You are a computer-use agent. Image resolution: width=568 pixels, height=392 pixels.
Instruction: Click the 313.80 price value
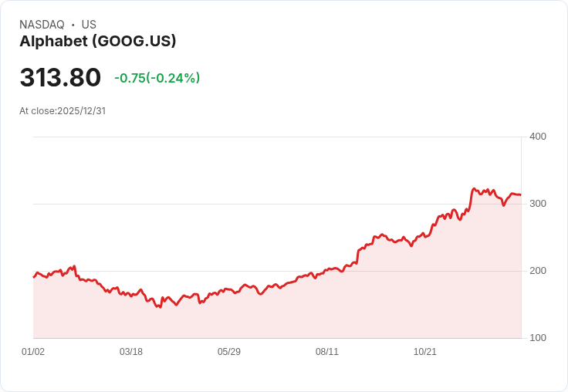click(60, 78)
